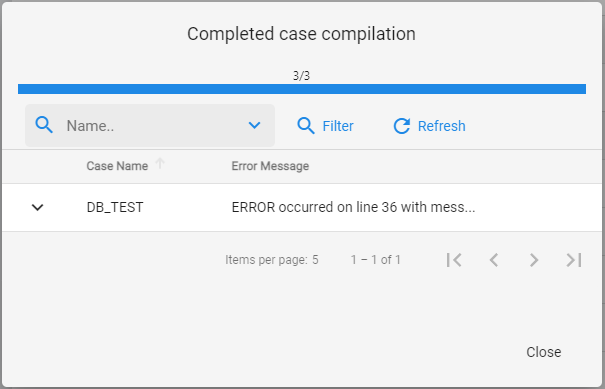Click the blue 3/3 progress bar
This screenshot has height=389, width=605.
tap(302, 89)
